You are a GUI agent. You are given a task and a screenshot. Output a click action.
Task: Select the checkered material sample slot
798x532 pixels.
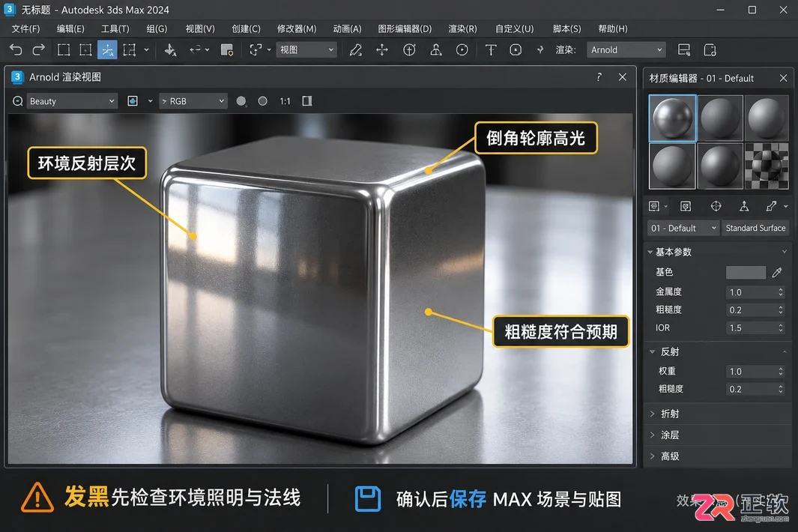point(767,166)
